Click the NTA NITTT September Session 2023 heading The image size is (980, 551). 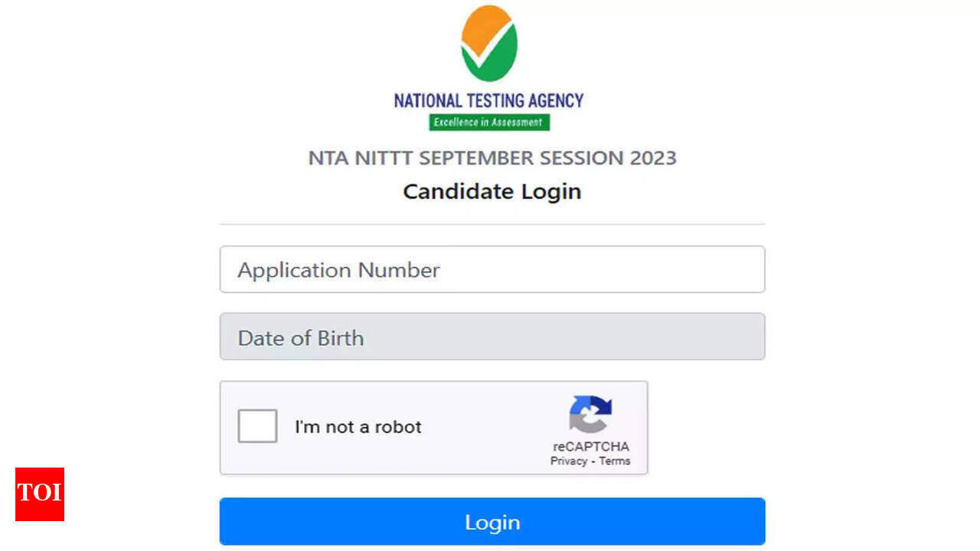point(492,158)
